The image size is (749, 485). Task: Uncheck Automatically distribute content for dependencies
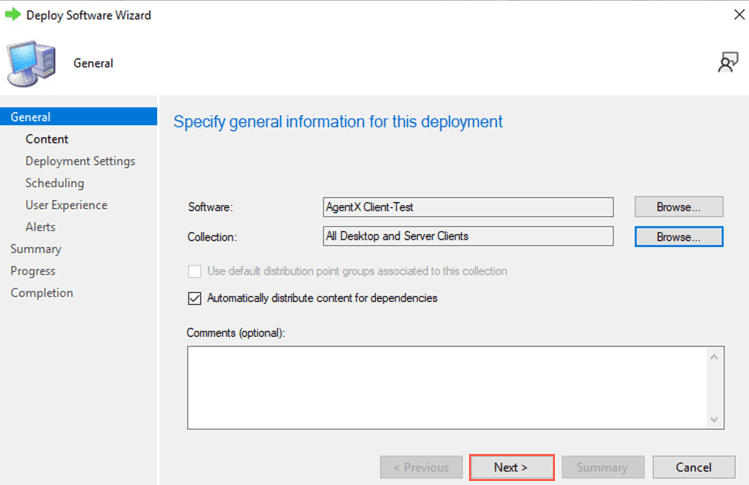[194, 298]
